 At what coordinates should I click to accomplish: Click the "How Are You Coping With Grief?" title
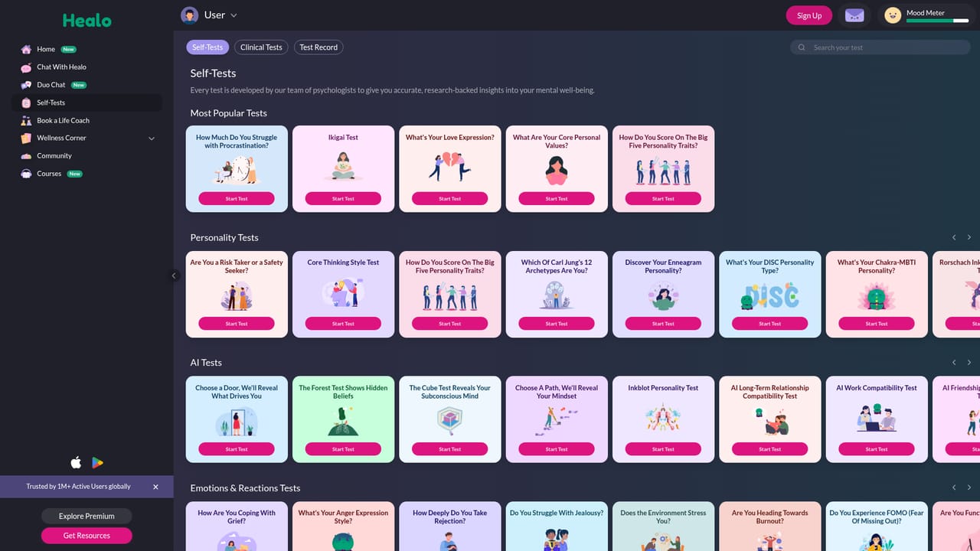[237, 517]
